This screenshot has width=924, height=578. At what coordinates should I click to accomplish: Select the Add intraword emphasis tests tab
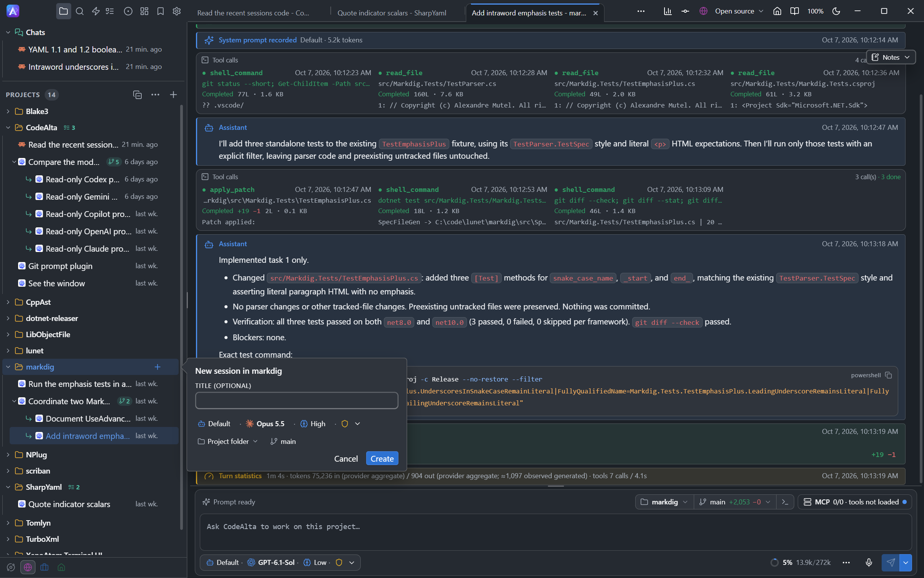click(x=529, y=13)
